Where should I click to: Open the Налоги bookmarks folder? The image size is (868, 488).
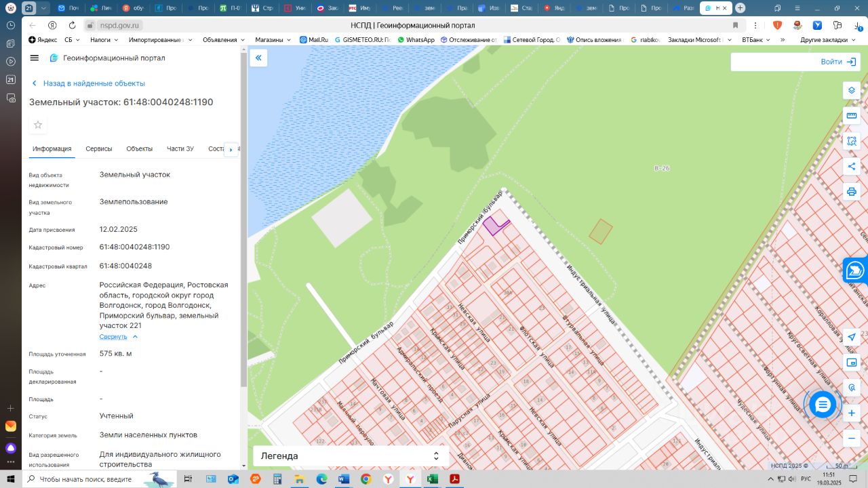click(x=104, y=40)
